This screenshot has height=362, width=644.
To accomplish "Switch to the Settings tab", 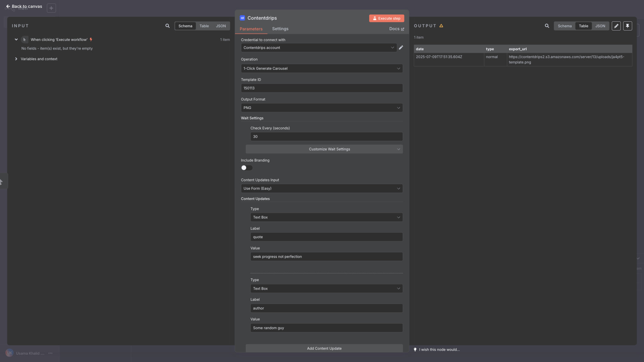I will (x=280, y=29).
